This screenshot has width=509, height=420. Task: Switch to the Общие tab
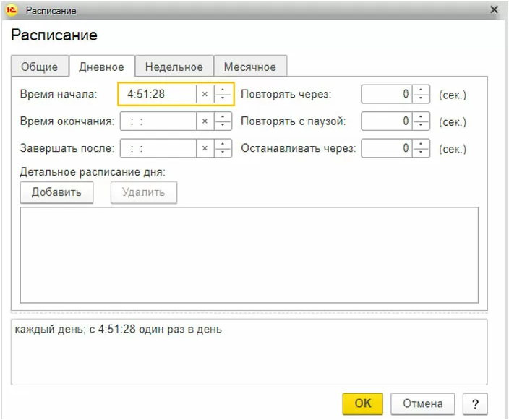click(39, 67)
